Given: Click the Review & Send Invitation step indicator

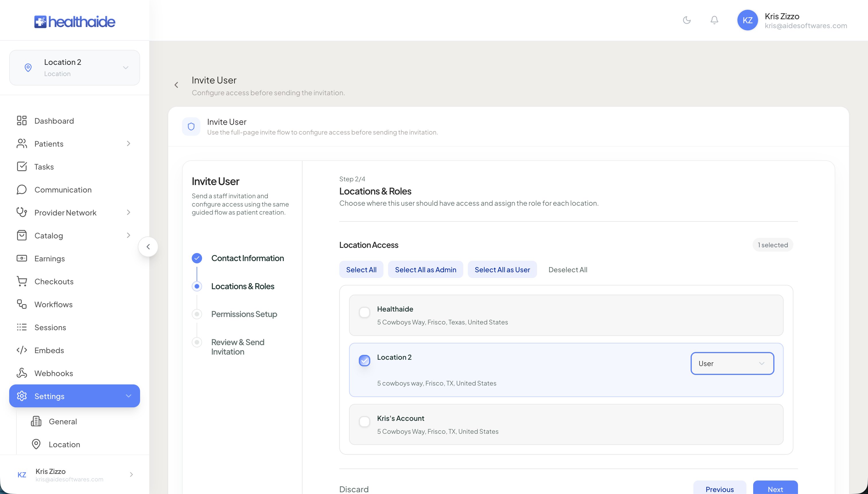Looking at the screenshot, I should tap(197, 342).
